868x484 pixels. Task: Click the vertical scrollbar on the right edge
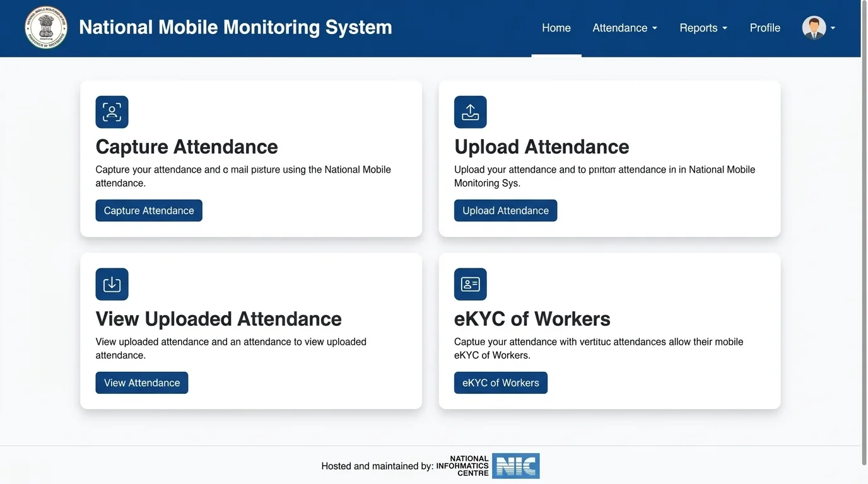pyautogui.click(x=864, y=233)
